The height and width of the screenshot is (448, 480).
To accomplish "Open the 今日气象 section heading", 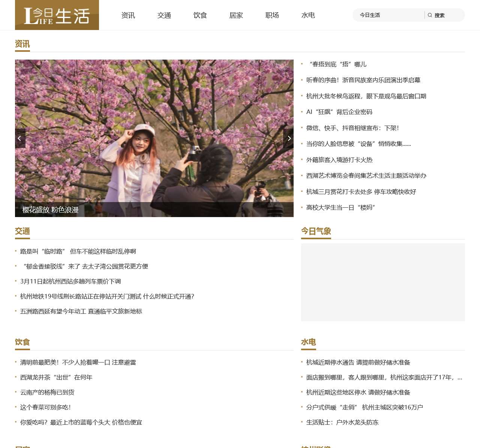I will (x=316, y=231).
